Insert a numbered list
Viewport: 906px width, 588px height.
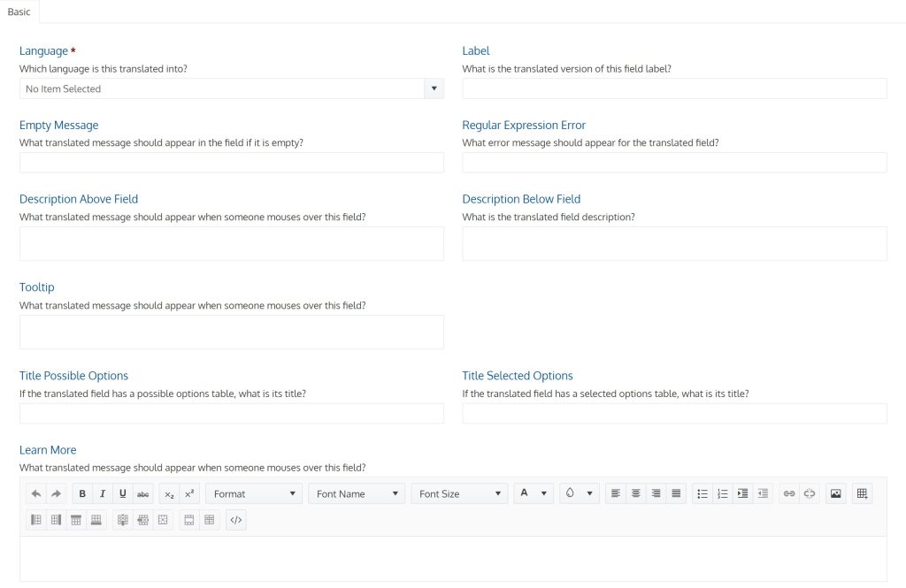pyautogui.click(x=722, y=494)
